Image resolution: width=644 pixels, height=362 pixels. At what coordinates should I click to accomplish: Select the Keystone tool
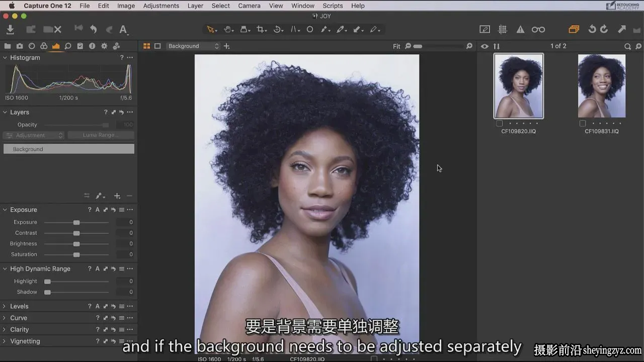[x=294, y=30]
